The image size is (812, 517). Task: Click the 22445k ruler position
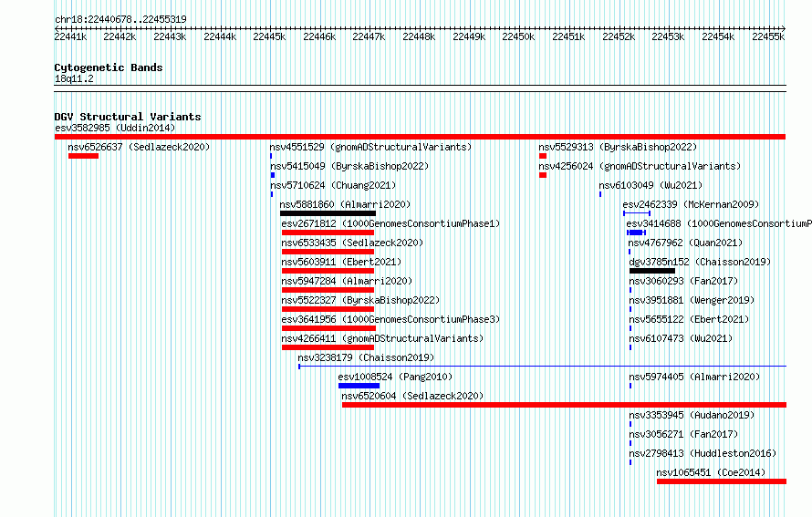(x=269, y=36)
